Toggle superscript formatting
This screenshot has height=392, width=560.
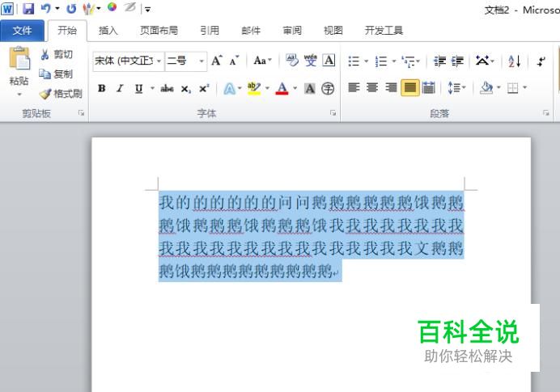[204, 88]
